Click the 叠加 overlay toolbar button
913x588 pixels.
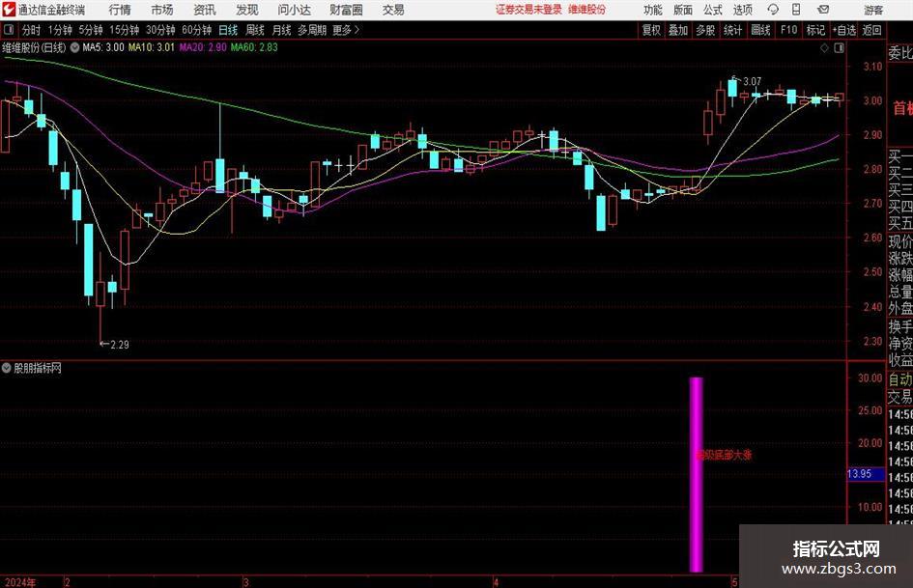pos(678,30)
